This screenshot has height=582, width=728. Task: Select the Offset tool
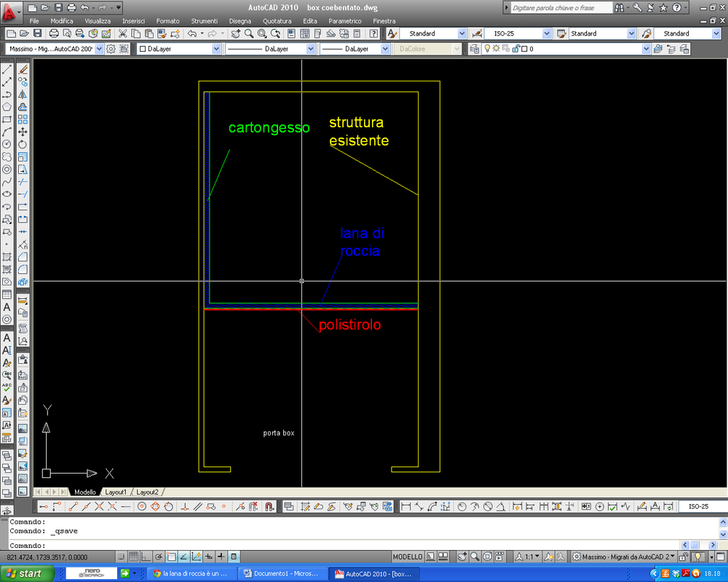coord(23,107)
